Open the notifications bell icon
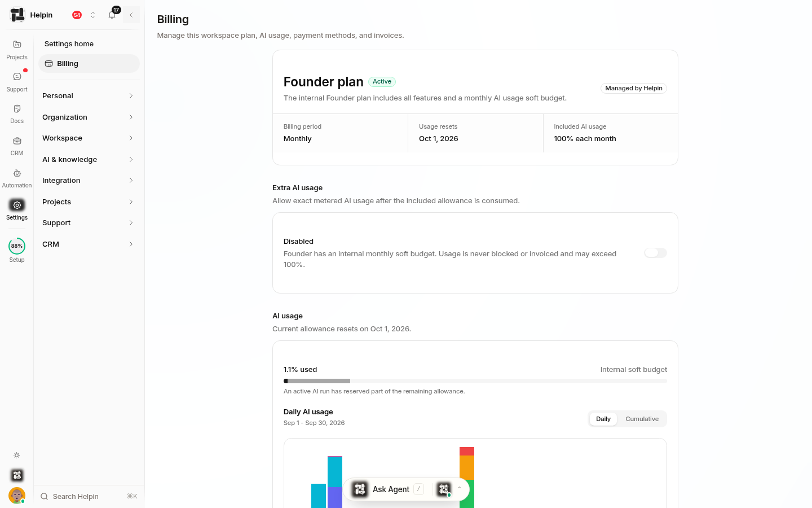Image resolution: width=812 pixels, height=508 pixels. click(112, 15)
